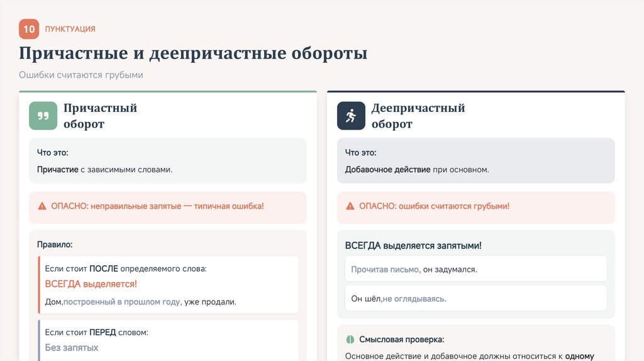The height and width of the screenshot is (361, 644).
Task: Click 'ОПАСНО: ошибки считаются грубыми!' warning
Action: [434, 206]
